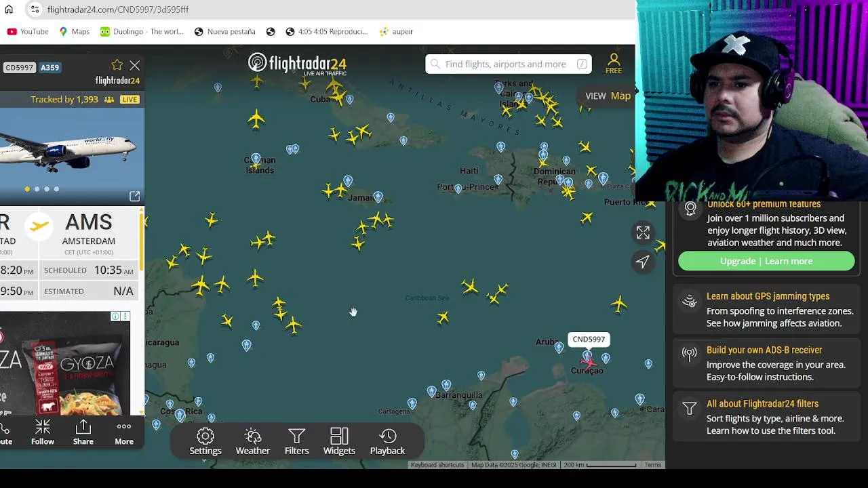Click the Upgrade | Learn more button
Viewport: 868px width, 488px height.
point(766,261)
